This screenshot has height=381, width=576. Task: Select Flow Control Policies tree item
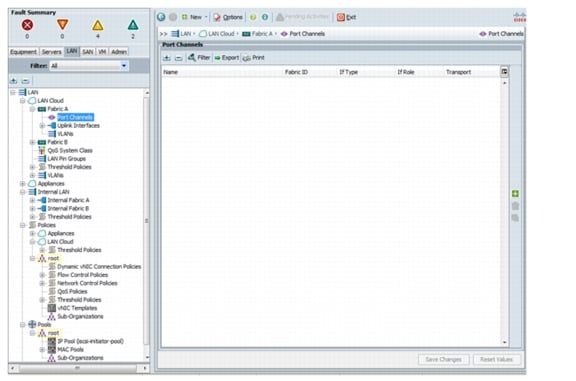coord(83,275)
